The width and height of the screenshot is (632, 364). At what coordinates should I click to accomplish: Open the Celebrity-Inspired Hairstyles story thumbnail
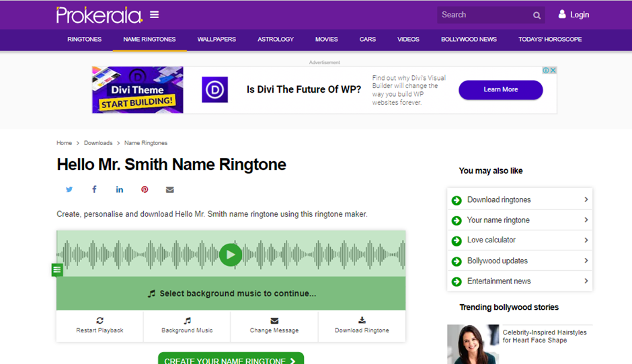point(473,345)
